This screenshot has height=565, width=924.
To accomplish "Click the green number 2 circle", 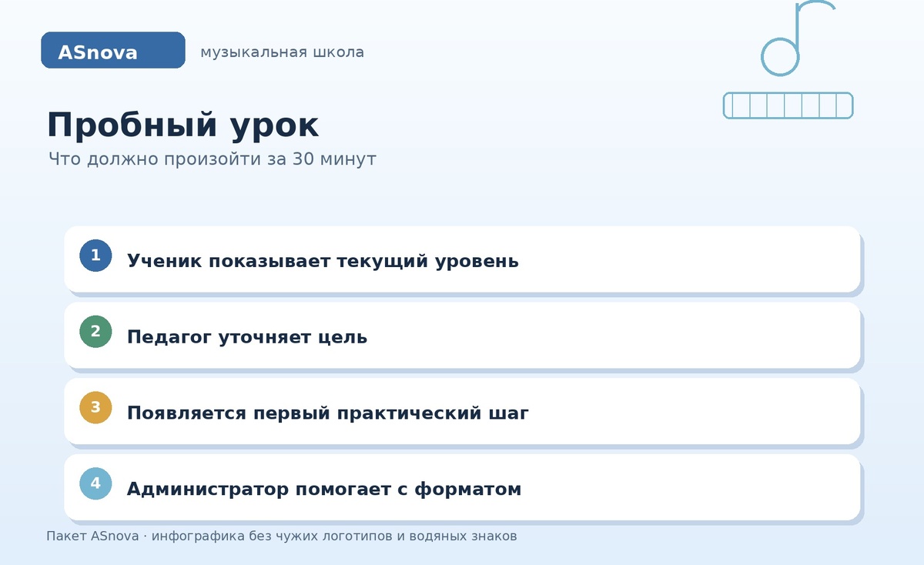I will click(x=95, y=332).
